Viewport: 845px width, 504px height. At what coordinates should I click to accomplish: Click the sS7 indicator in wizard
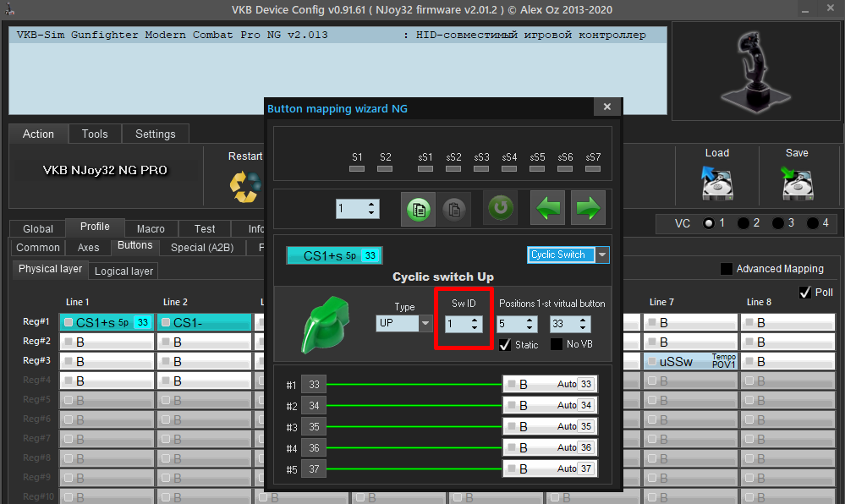point(593,168)
